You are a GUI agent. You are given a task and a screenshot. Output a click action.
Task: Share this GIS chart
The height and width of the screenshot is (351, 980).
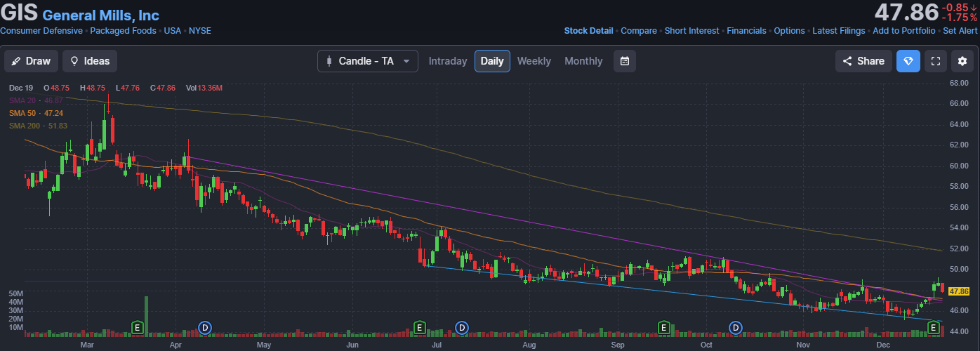click(x=863, y=61)
